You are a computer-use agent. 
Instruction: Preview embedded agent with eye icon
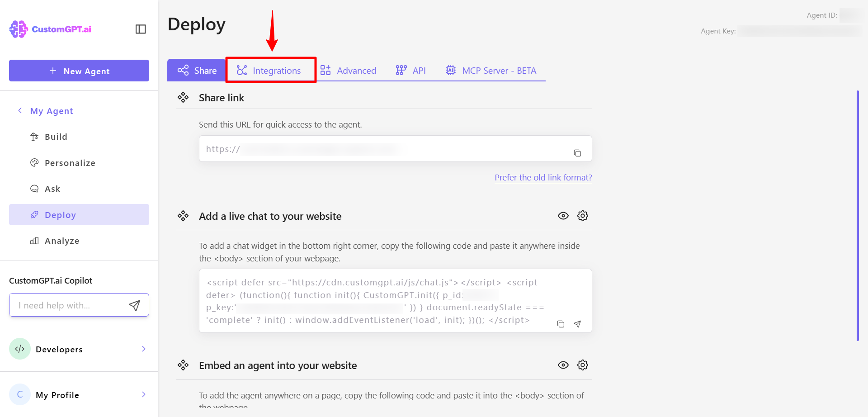pos(563,365)
